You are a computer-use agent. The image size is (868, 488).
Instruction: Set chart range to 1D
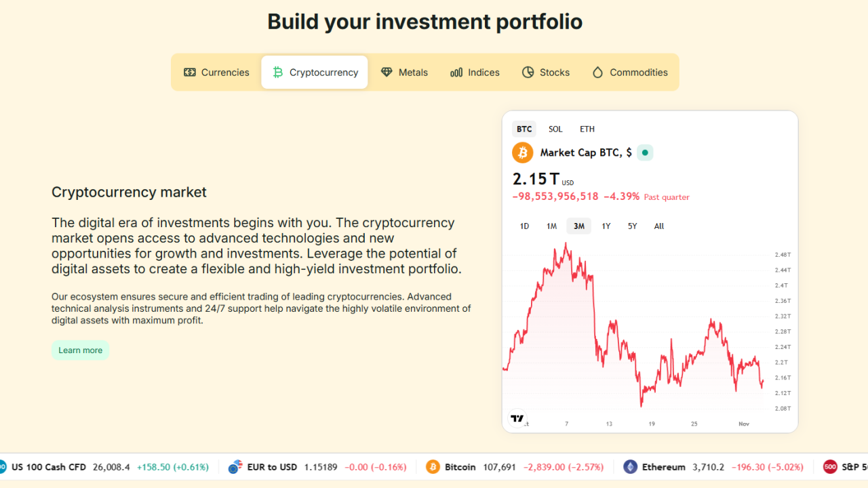point(524,226)
